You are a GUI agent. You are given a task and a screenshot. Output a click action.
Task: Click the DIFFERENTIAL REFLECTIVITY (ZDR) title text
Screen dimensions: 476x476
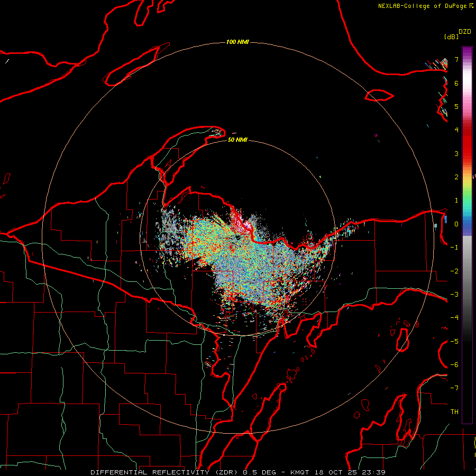(165, 472)
